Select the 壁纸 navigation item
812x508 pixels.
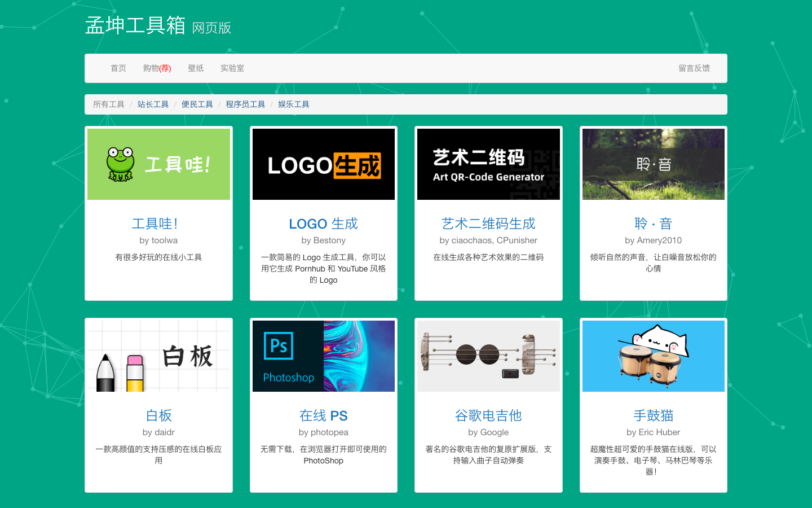click(196, 68)
